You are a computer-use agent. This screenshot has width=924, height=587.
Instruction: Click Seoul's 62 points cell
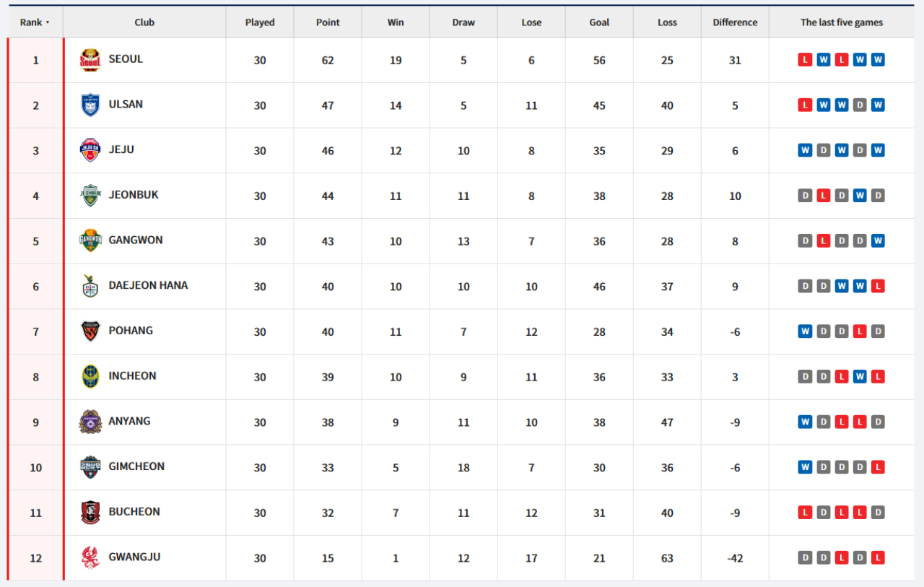328,60
